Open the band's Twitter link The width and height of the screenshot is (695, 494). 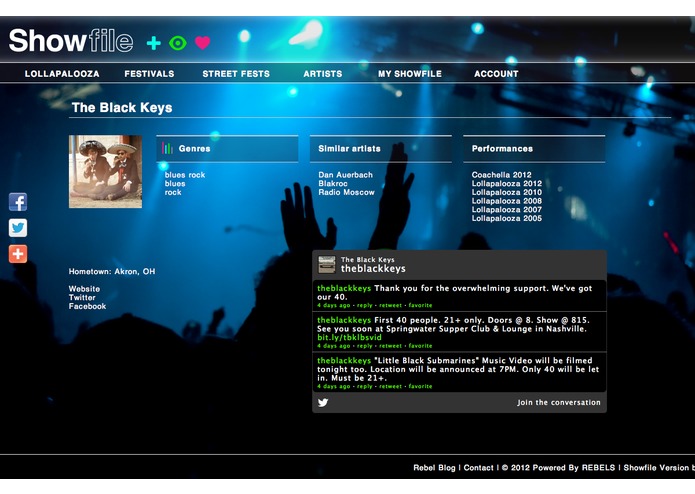82,297
